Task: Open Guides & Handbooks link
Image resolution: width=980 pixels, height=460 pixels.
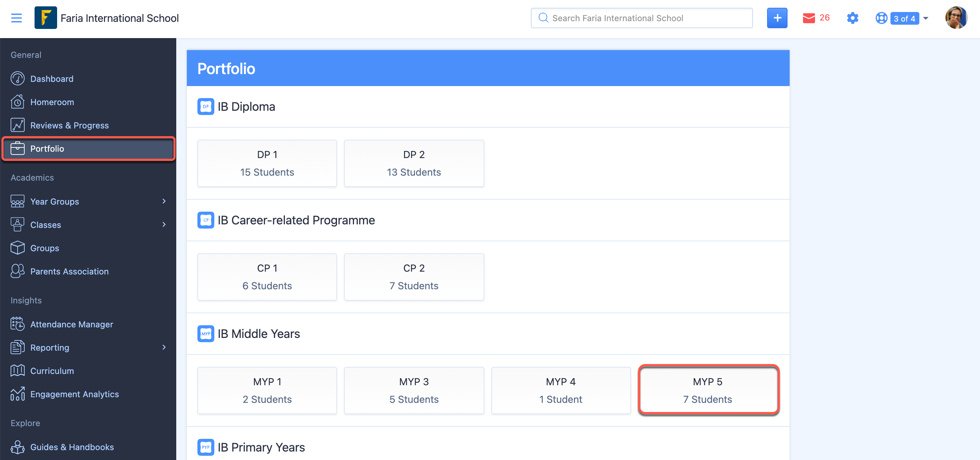Action: (x=72, y=447)
